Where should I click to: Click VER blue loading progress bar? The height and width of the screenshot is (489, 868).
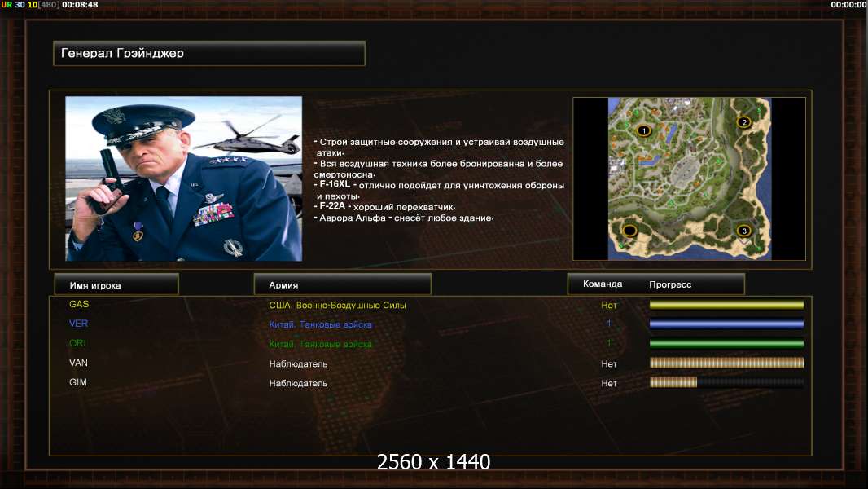pyautogui.click(x=726, y=324)
